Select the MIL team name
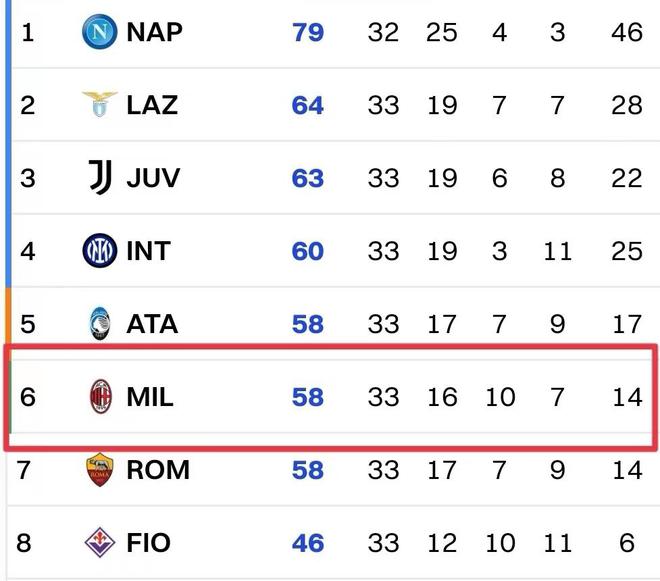Image resolution: width=660 pixels, height=581 pixels. 150,397
